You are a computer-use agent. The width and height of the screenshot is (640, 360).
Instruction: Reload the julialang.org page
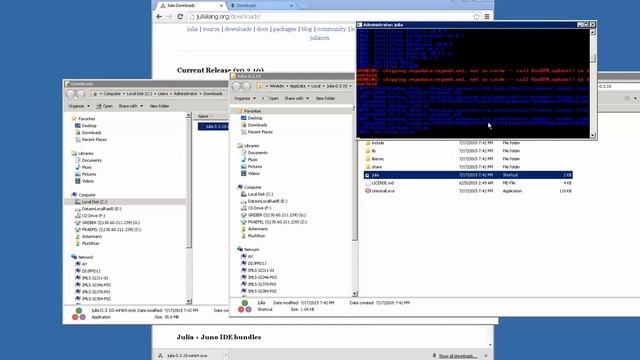180,17
